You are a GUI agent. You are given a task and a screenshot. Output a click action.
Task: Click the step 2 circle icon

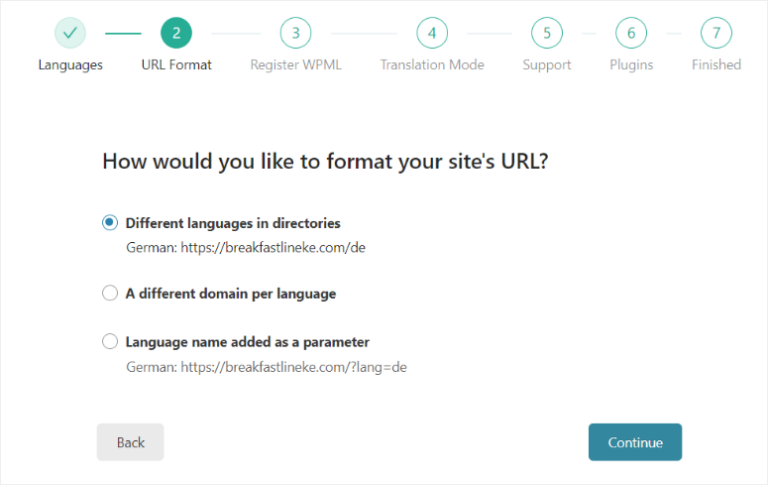176,33
